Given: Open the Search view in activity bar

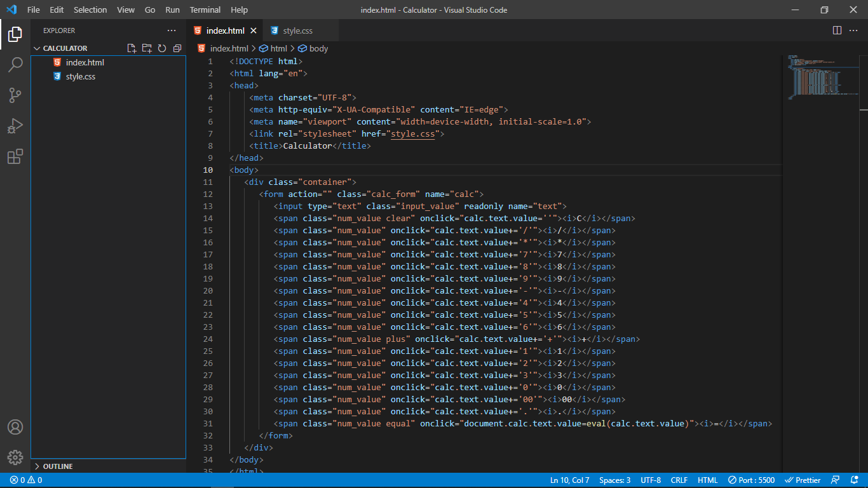Looking at the screenshot, I should [x=15, y=65].
